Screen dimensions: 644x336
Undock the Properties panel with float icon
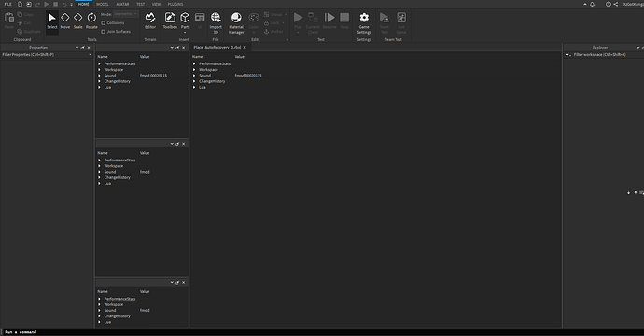tap(82, 48)
